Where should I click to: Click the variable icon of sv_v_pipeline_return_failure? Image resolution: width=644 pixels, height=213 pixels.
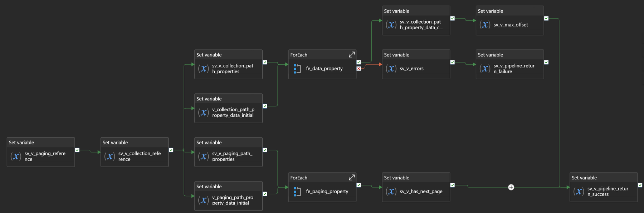pos(485,69)
